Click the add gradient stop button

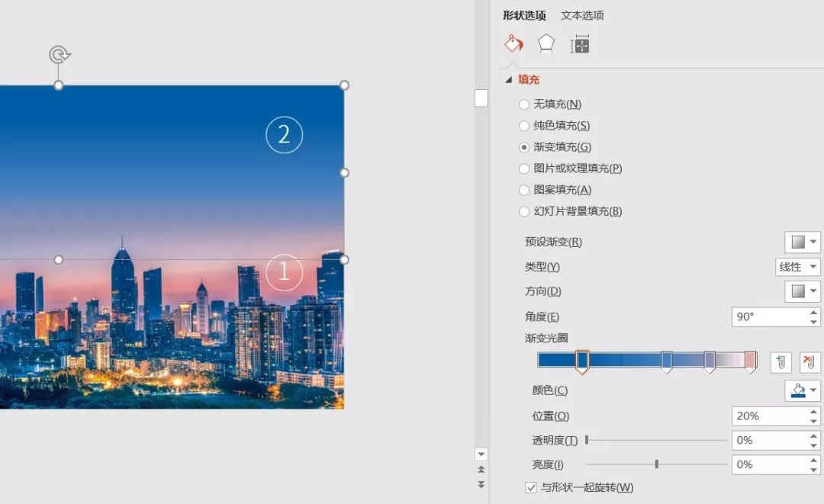click(781, 362)
